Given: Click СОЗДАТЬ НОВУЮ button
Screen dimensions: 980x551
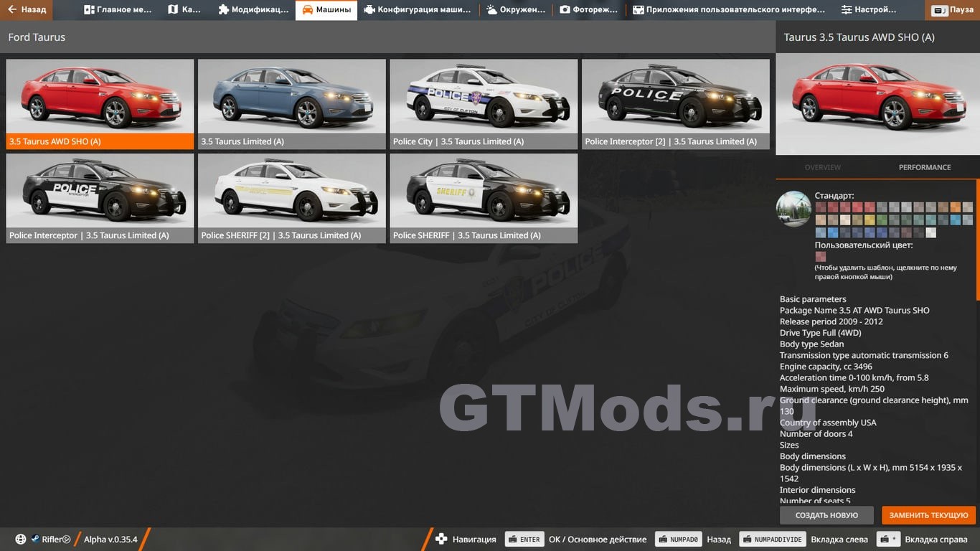Looking at the screenshot, I should [x=826, y=515].
